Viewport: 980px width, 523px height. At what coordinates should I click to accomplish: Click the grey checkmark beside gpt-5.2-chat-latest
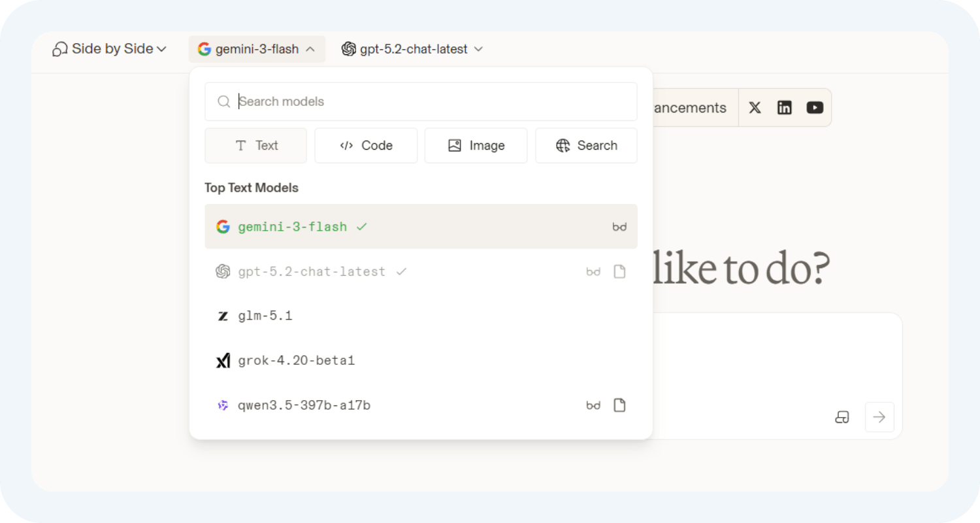tap(401, 271)
